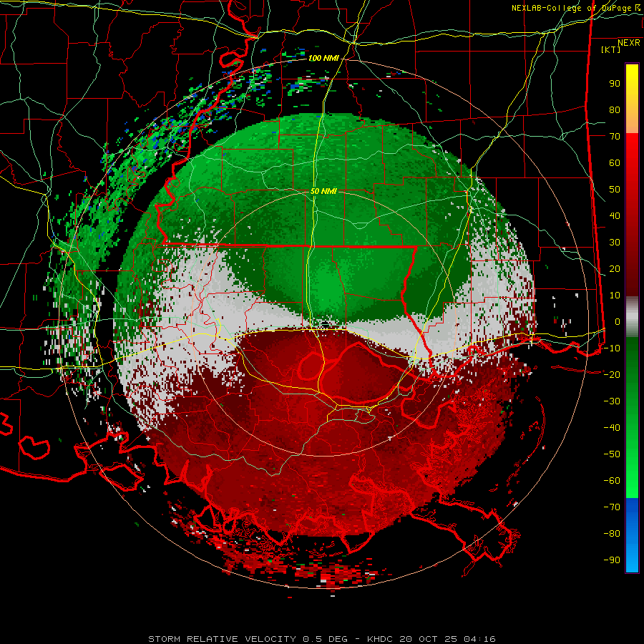Click the 100 NMI range ring label
This screenshot has width=644, height=644.
coord(323,59)
